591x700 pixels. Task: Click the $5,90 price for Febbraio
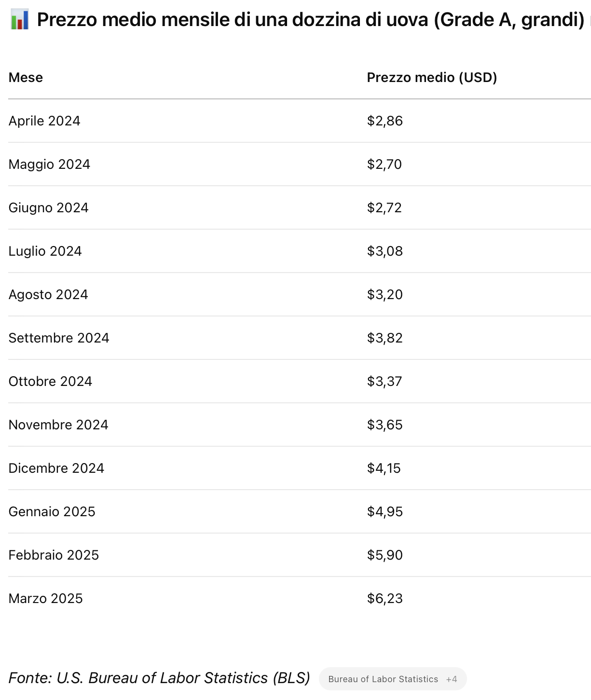coord(385,555)
